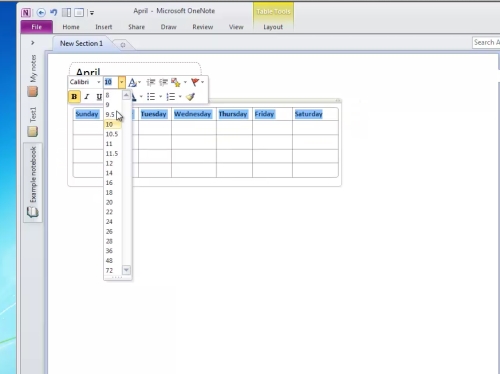The height and width of the screenshot is (374, 500).
Task: Click the Back arrow in the quick access toolbar
Action: point(41,13)
